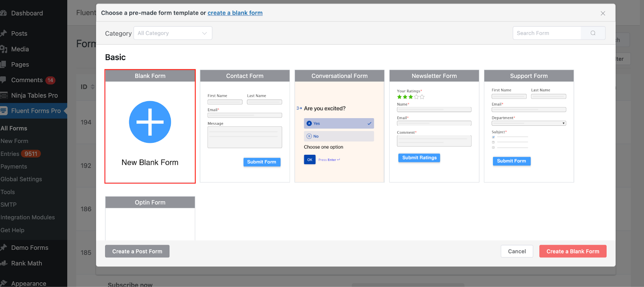Go to New Form submenu item
The width and height of the screenshot is (644, 287).
coord(14,141)
